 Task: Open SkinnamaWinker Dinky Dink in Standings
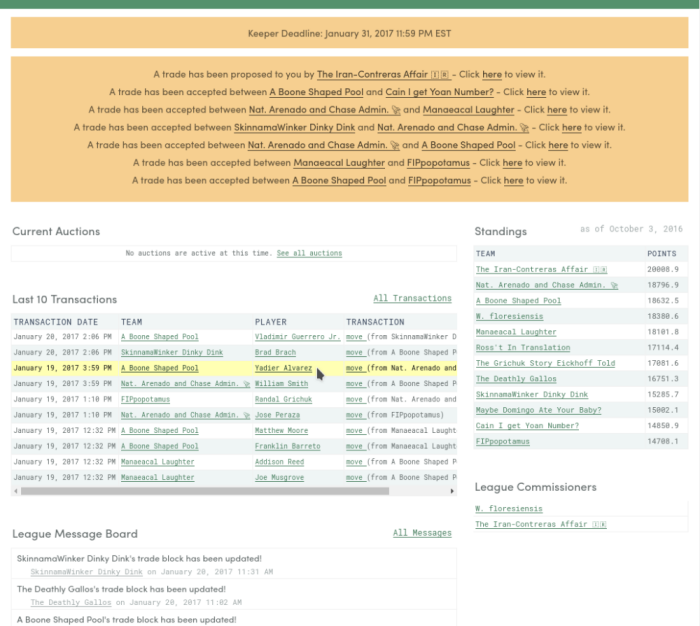click(x=531, y=394)
